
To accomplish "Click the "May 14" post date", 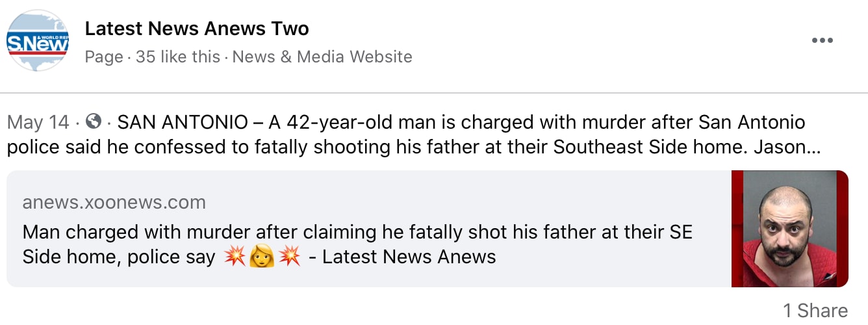I will (x=38, y=122).
